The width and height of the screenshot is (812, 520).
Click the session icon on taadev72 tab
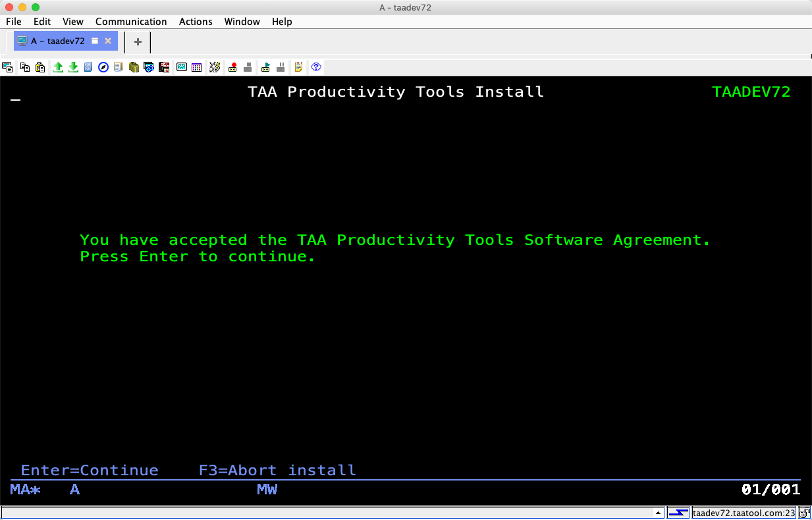click(22, 41)
